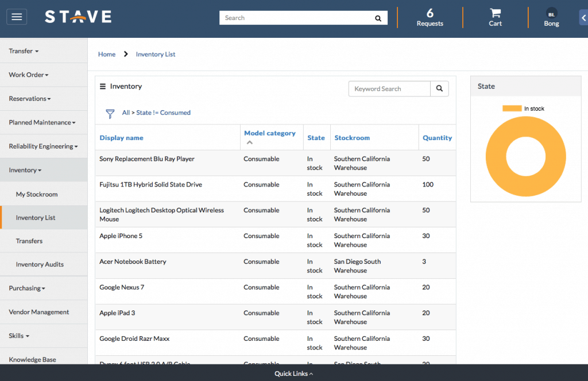Viewport: 588px width, 381px height.
Task: Expand the Transfer sidebar menu
Action: tap(23, 50)
